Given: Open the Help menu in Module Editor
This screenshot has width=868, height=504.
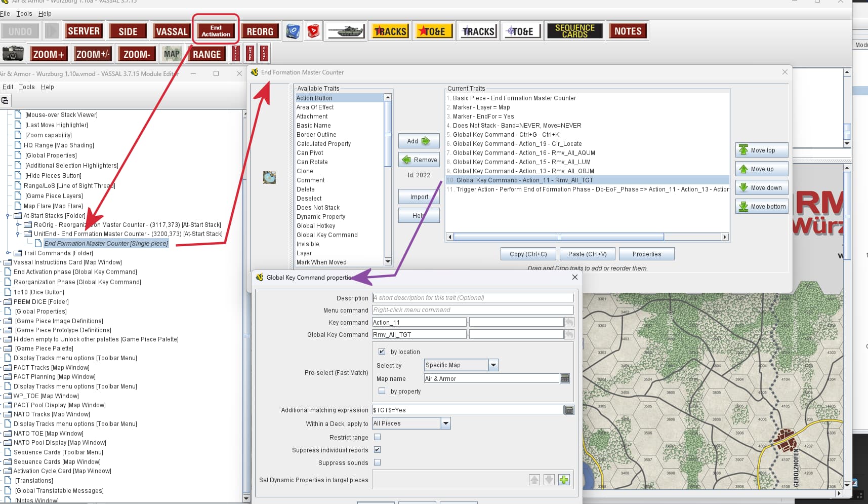Looking at the screenshot, I should click(x=47, y=87).
